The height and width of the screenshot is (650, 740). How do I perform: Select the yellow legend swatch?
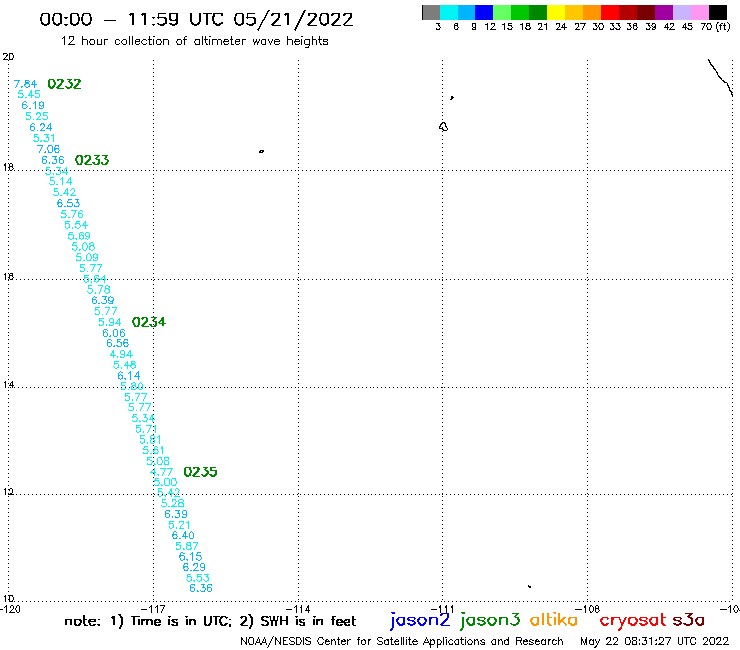pyautogui.click(x=556, y=12)
